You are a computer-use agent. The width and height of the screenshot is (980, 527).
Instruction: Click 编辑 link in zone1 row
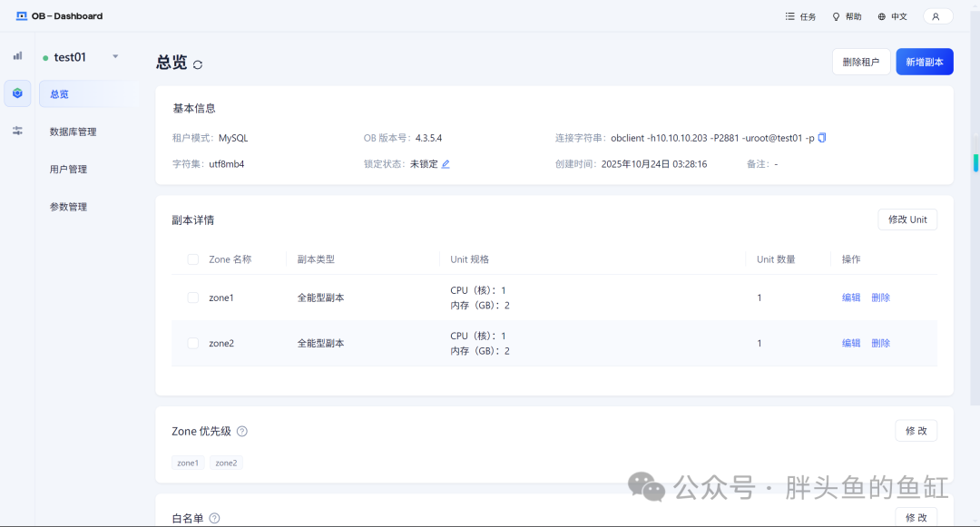coord(851,298)
